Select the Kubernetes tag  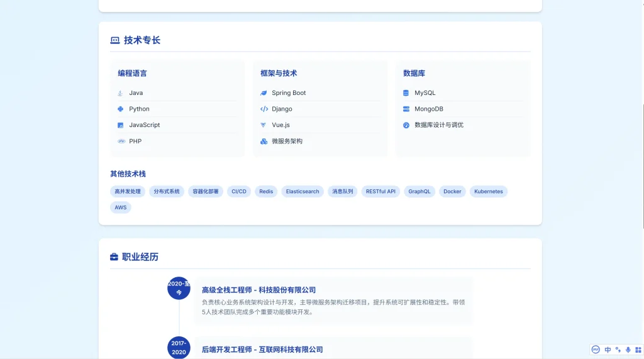coord(488,191)
